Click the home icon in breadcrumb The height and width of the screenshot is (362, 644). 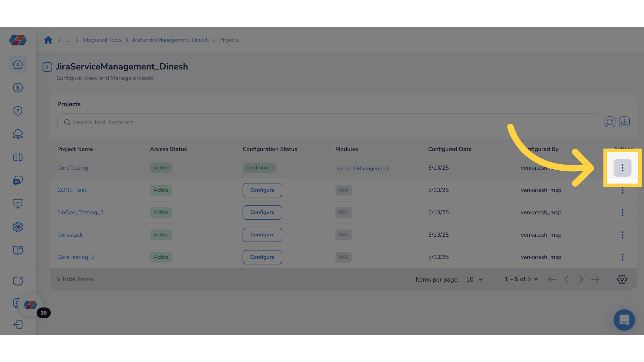48,40
